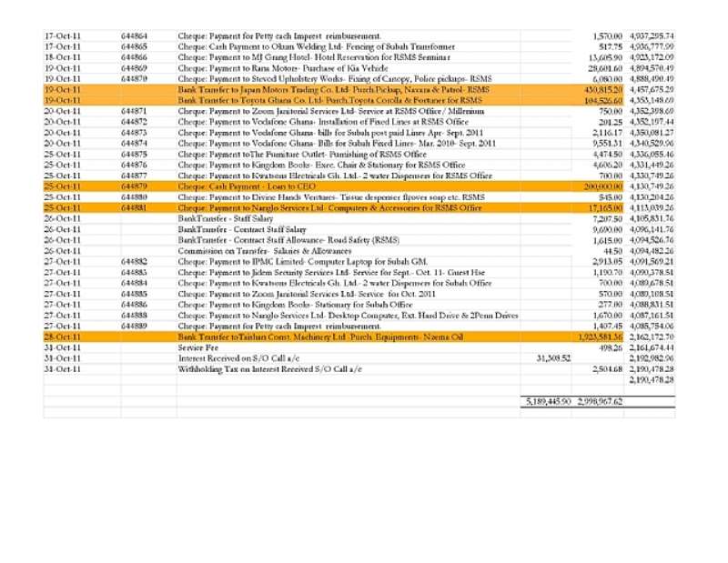Click Taishan Const. Machinery bank transfer description
Image resolution: width=728 pixels, height=563 pixels.
pyautogui.click(x=320, y=337)
